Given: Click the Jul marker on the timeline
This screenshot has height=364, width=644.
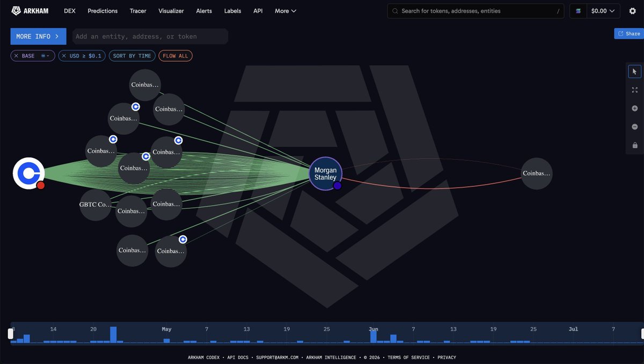Looking at the screenshot, I should click(574, 329).
